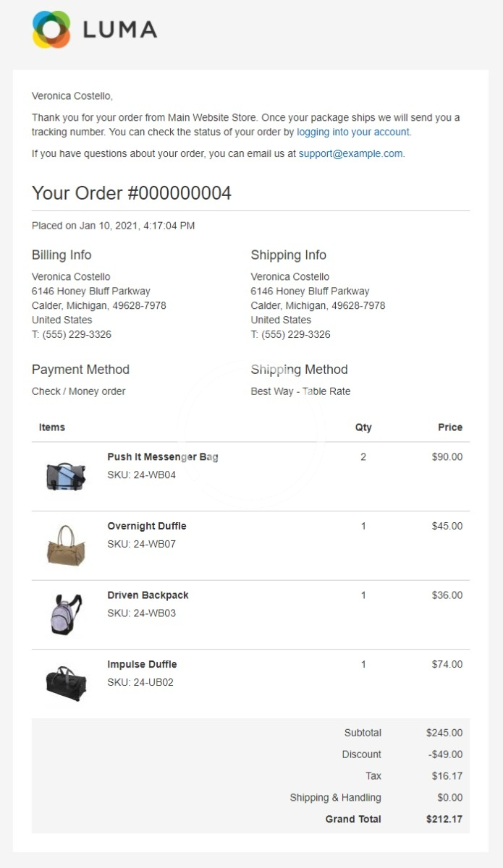
Task: Click the Push It Messenger Bag thumbnail
Action: coord(66,476)
